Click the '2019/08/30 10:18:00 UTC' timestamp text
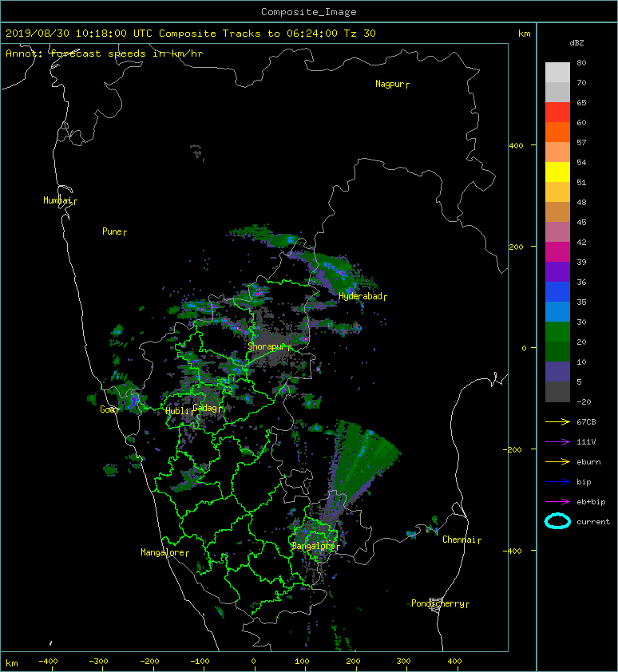The width and height of the screenshot is (618, 672). (x=78, y=34)
